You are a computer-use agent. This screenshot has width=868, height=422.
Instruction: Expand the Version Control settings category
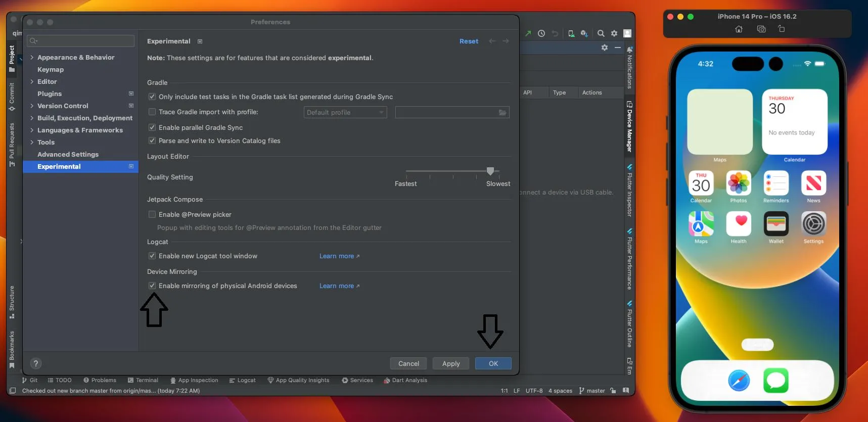pyautogui.click(x=32, y=106)
